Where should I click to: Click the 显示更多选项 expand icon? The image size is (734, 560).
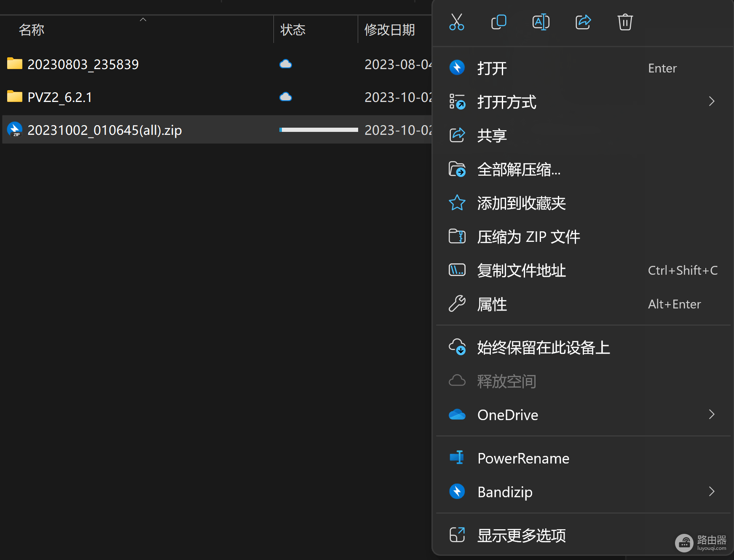tap(457, 535)
